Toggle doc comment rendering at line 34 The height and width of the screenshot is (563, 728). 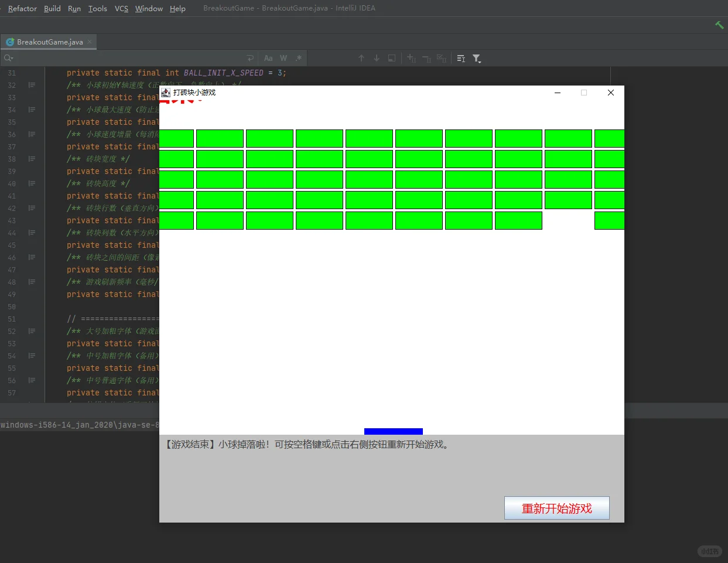[x=32, y=110]
